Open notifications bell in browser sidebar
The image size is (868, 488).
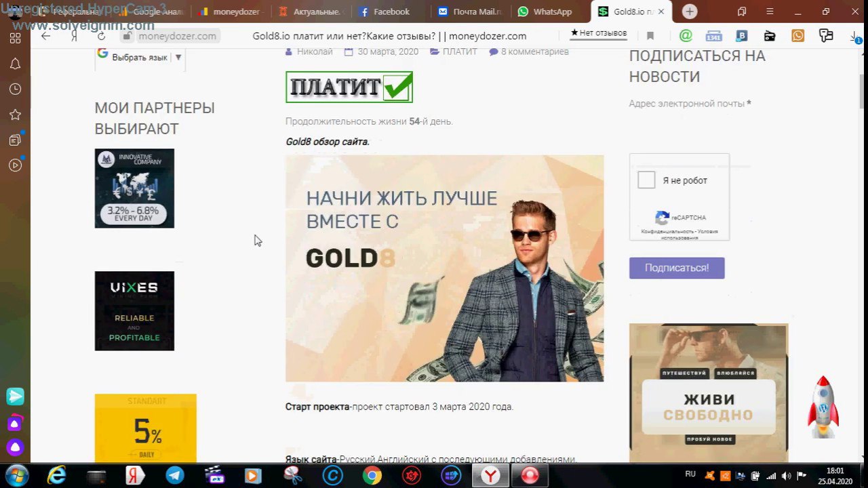[x=15, y=64]
